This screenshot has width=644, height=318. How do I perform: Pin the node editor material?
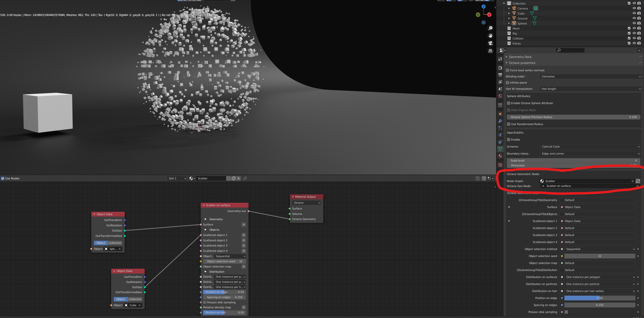[x=245, y=178]
